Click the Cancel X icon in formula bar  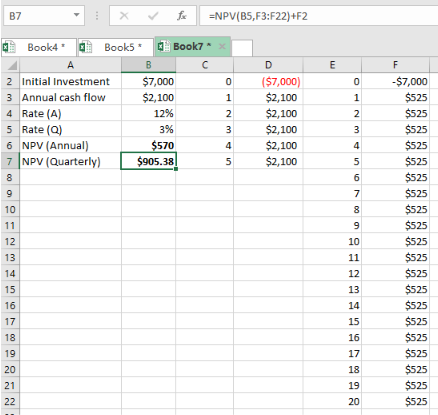[x=124, y=16]
